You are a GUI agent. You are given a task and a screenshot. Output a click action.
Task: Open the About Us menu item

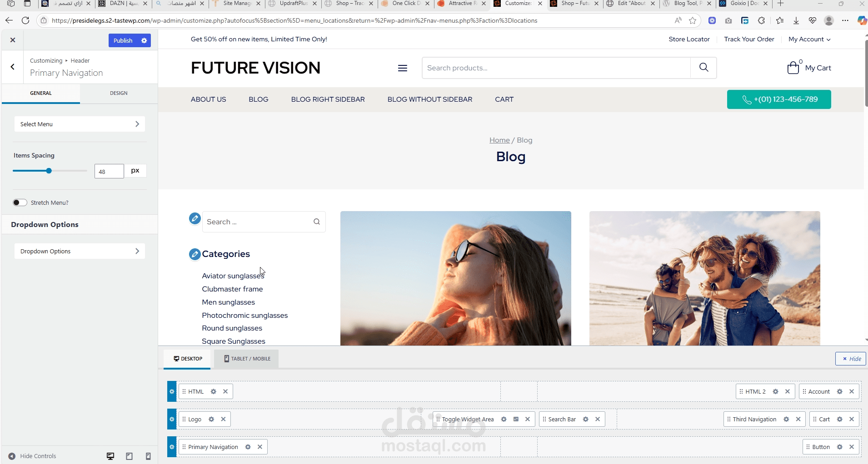(208, 99)
